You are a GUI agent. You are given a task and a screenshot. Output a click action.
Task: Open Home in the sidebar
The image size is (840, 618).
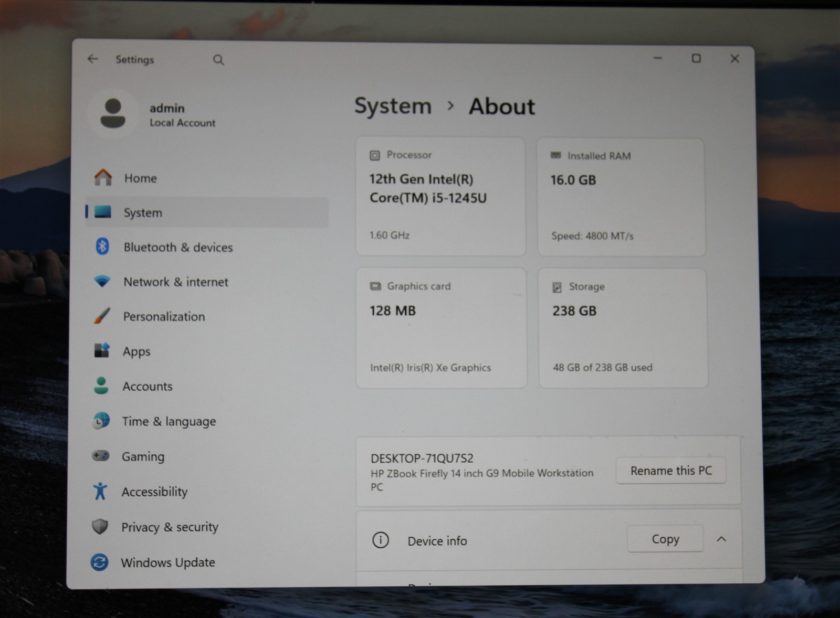[207, 178]
